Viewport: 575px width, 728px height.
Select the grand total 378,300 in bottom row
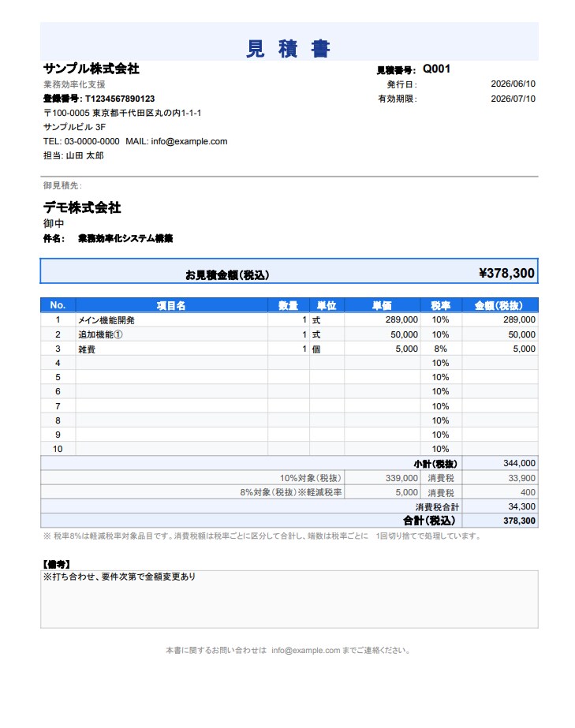[x=519, y=521]
